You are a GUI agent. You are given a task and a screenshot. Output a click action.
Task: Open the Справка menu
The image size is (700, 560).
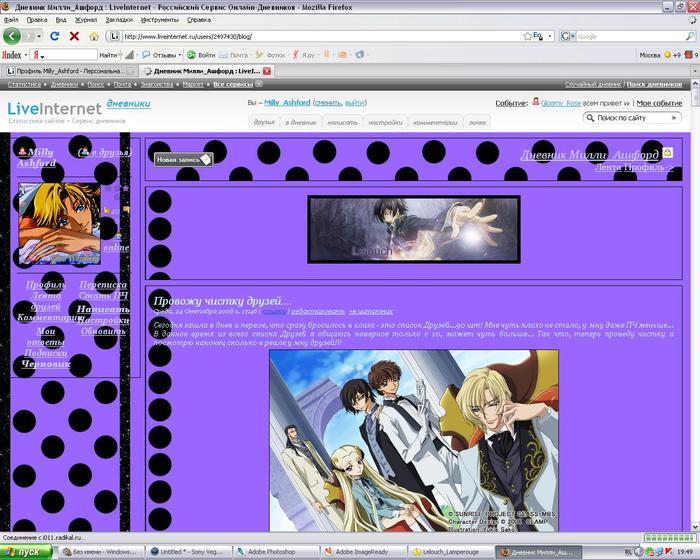[x=199, y=20]
